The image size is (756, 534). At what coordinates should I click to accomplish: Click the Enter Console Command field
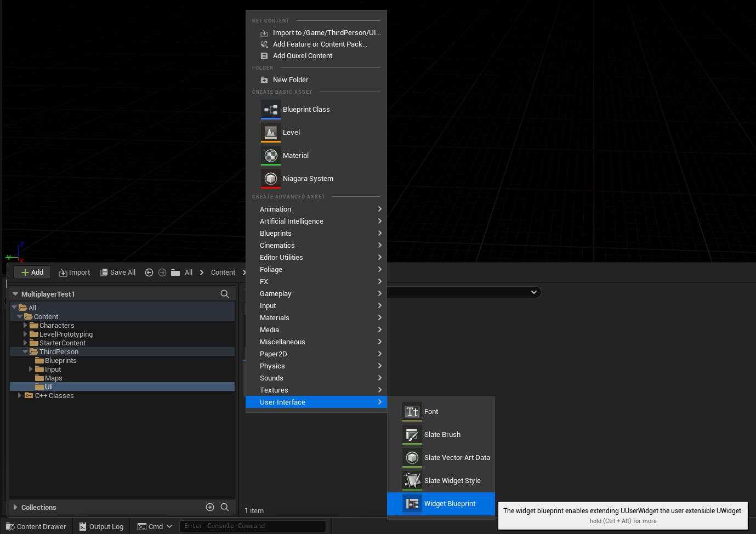point(252,526)
